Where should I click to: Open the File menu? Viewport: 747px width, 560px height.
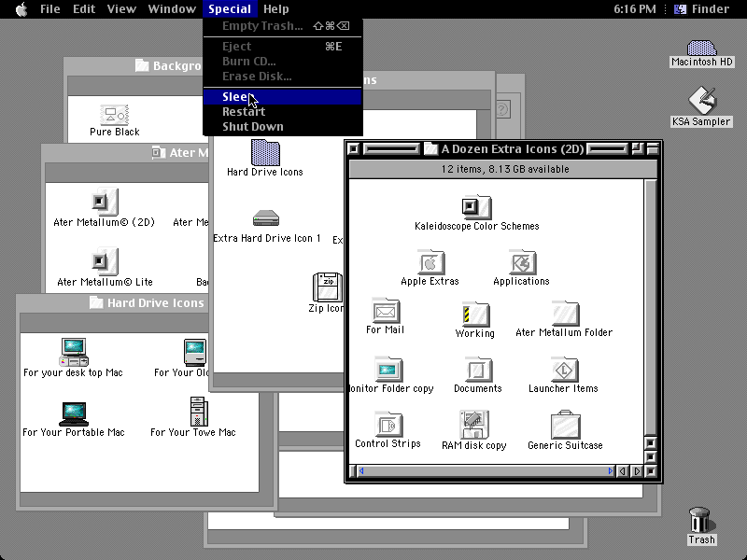(x=50, y=9)
